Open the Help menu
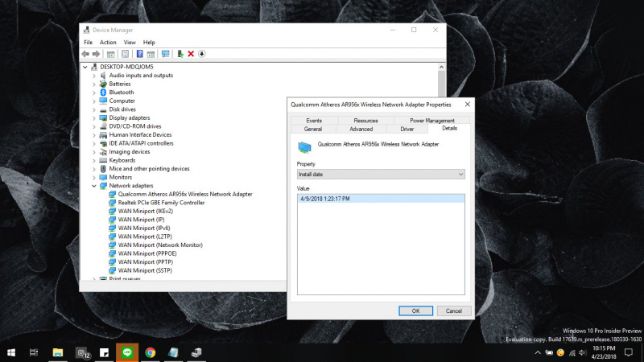 149,43
